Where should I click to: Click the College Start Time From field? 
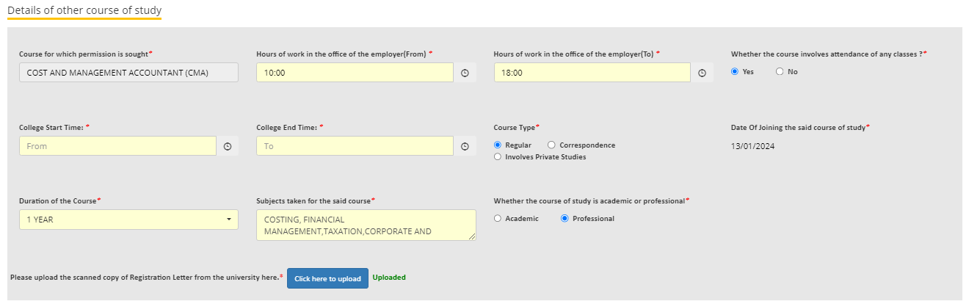pos(117,146)
